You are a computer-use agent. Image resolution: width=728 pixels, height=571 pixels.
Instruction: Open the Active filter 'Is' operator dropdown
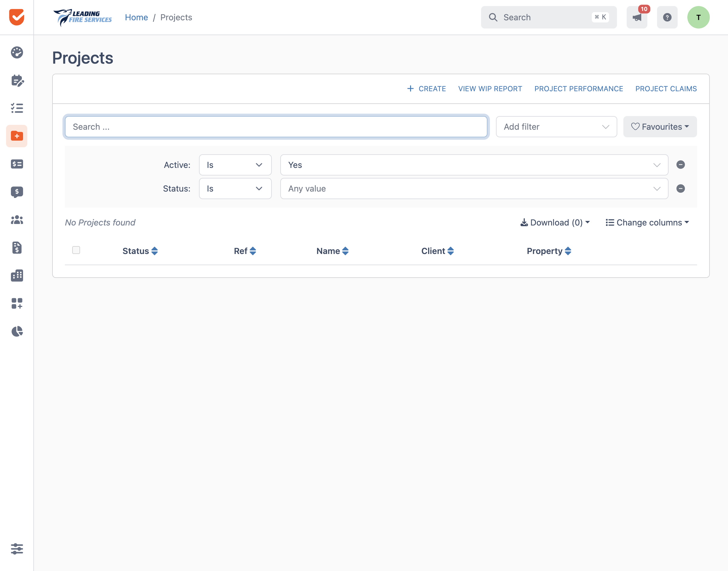(235, 165)
